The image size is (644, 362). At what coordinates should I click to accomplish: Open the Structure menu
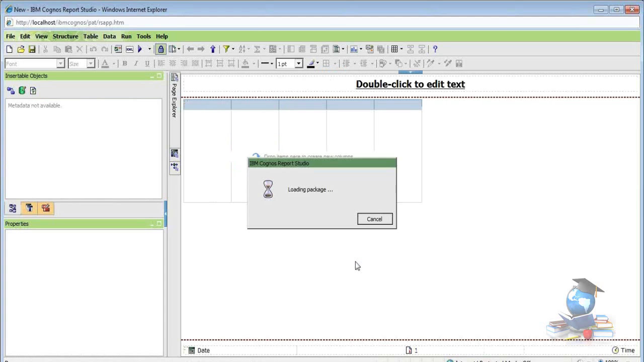[x=65, y=36]
